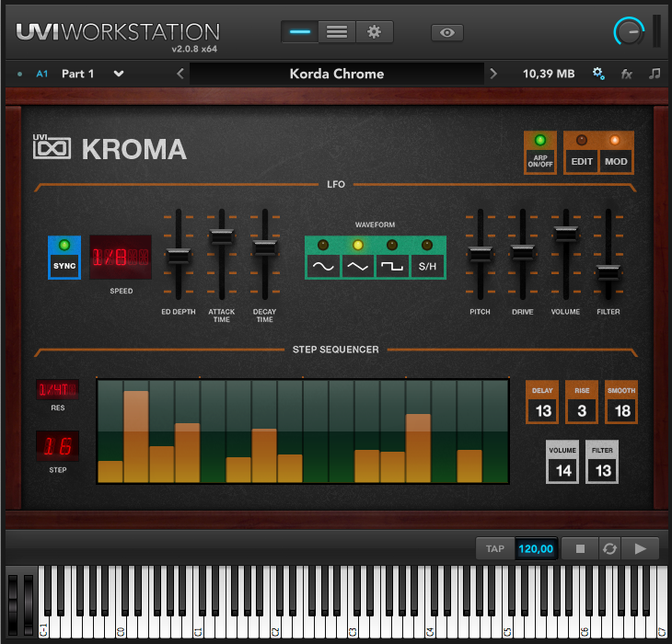Open the Korda Chrome preset browser
The image size is (672, 644).
(x=337, y=74)
